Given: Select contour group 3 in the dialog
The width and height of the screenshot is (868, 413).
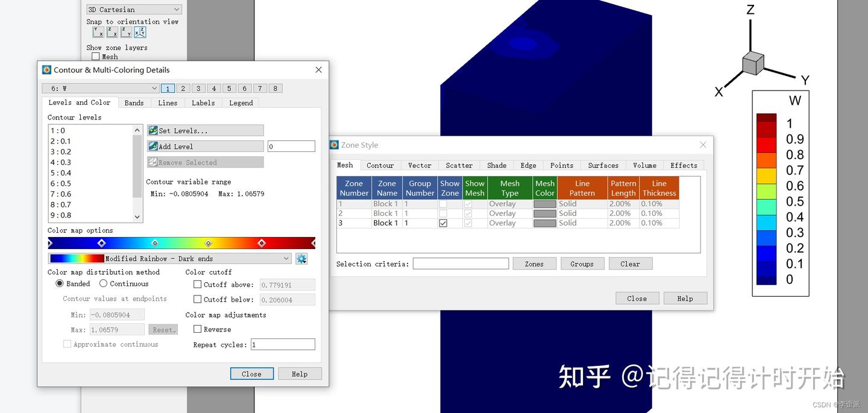Looking at the screenshot, I should tap(198, 88).
